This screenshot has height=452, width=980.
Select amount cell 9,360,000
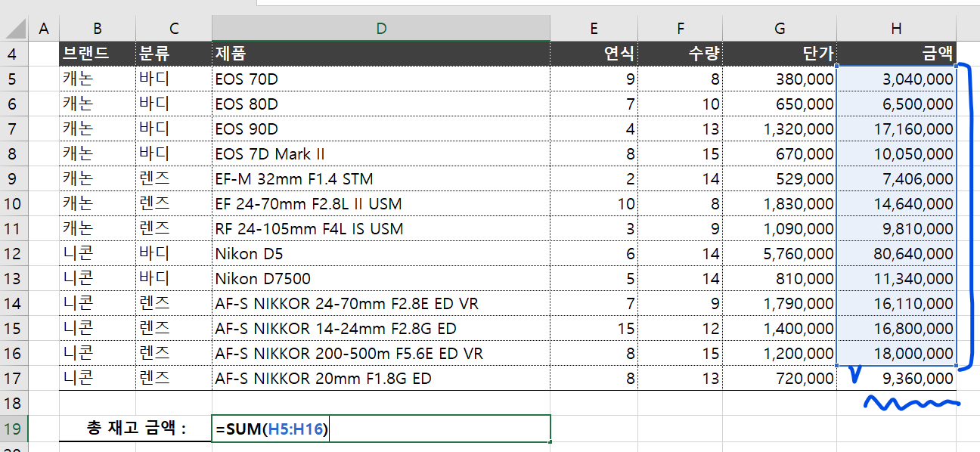pyautogui.click(x=896, y=378)
